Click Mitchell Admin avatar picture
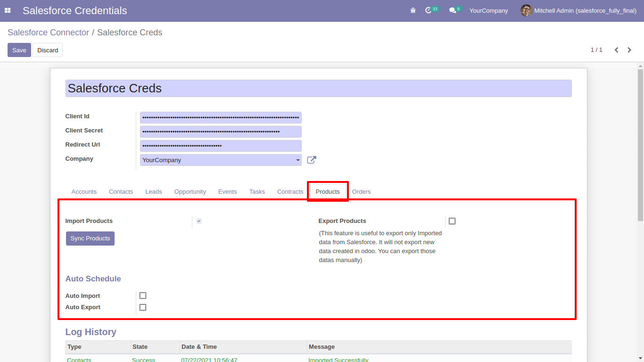 coord(526,10)
